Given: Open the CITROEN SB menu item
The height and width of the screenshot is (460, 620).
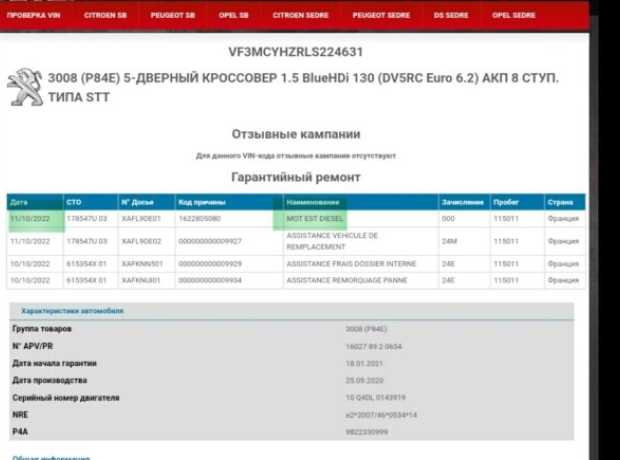Looking at the screenshot, I should 106,15.
